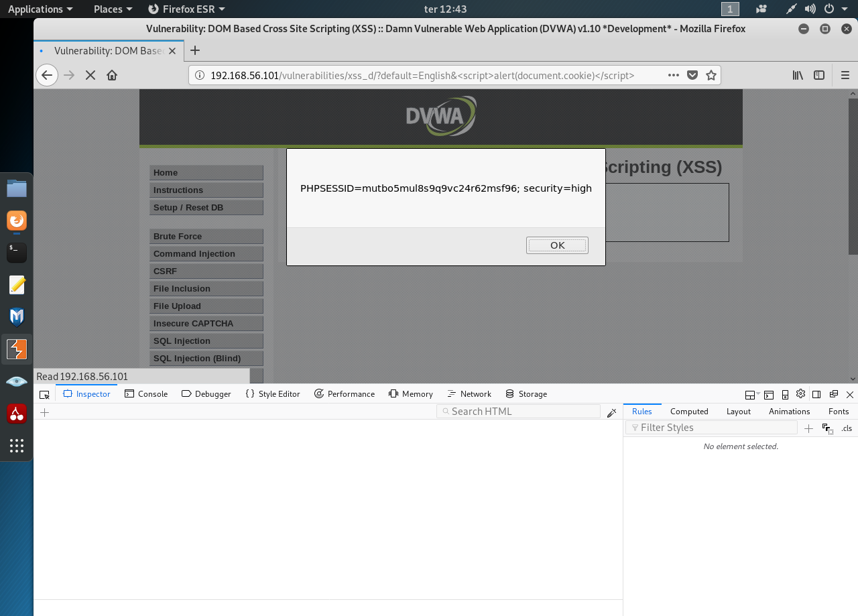Viewport: 858px width, 616px height.
Task: Pick a color with the eyedropper
Action: point(611,413)
